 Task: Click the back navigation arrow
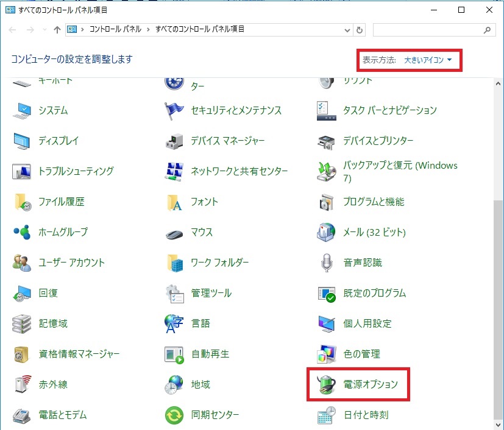point(13,30)
